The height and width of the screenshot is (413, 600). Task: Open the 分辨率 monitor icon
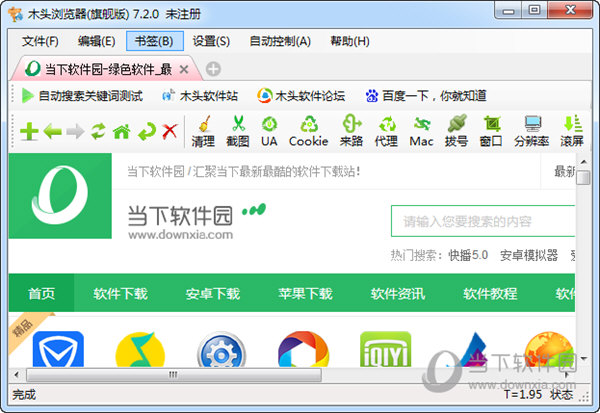tap(532, 131)
